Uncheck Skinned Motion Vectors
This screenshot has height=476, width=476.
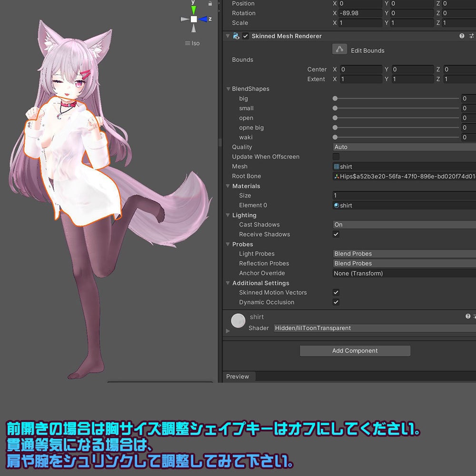pyautogui.click(x=336, y=292)
